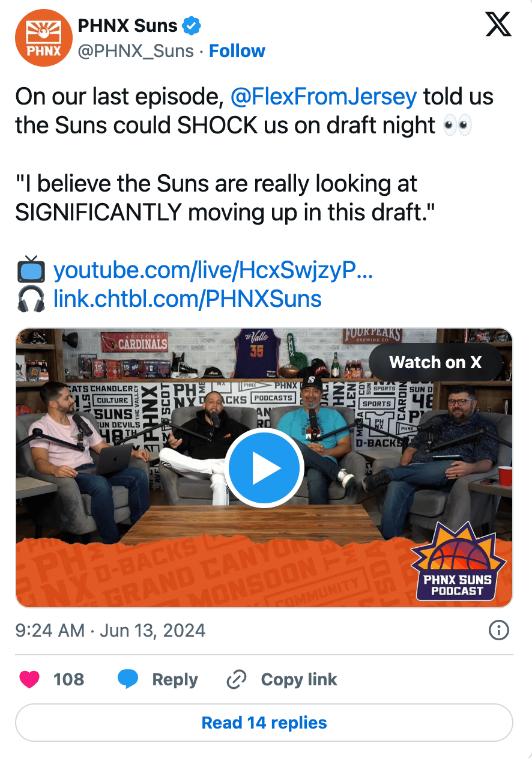The image size is (532, 758).
Task: Click the PHNX Suns display name
Action: click(128, 26)
